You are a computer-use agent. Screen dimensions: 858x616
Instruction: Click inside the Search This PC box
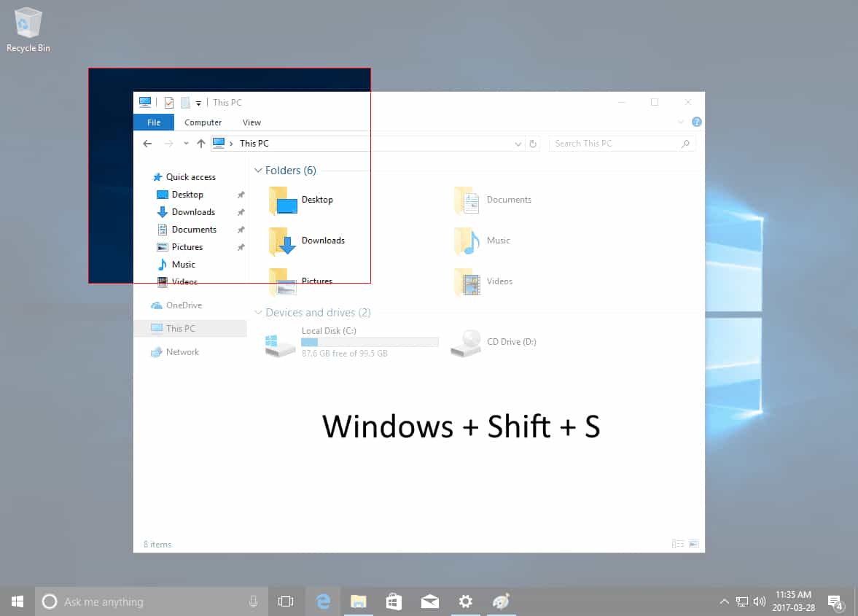pyautogui.click(x=620, y=143)
